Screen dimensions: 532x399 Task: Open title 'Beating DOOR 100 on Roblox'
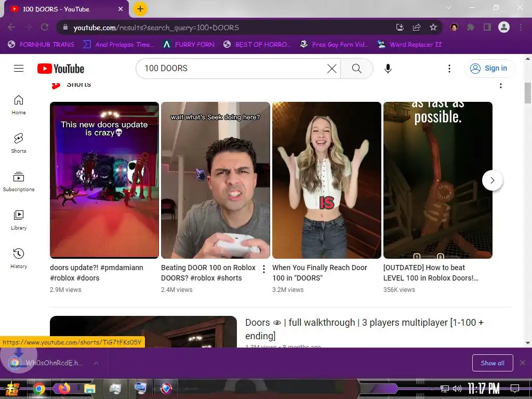coord(208,273)
